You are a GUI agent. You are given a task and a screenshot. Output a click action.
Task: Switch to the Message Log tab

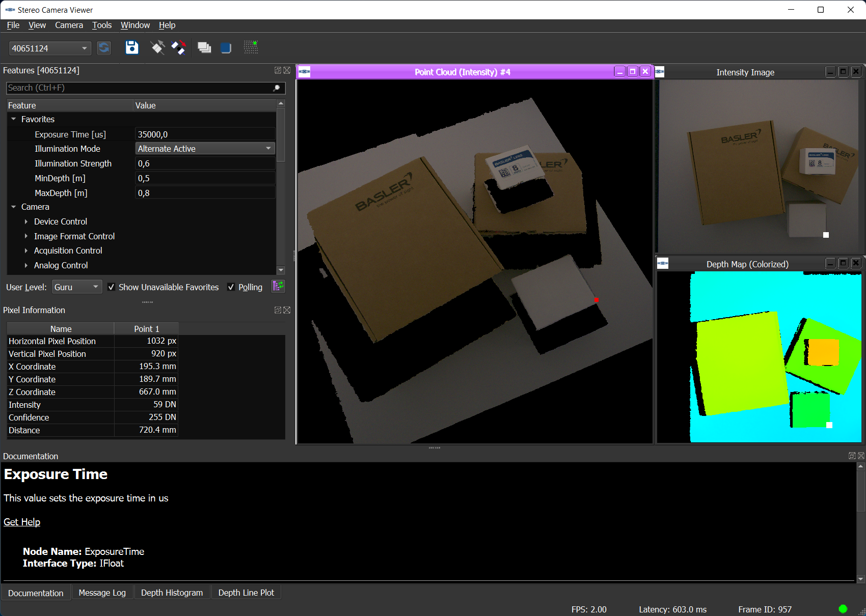point(102,593)
